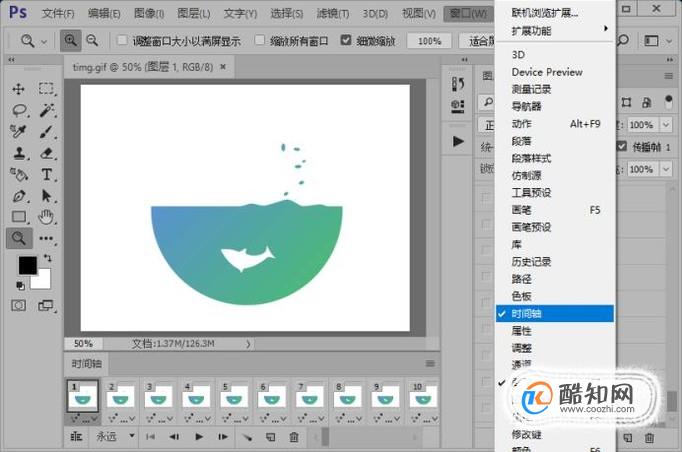682x452 pixels.
Task: Disable scrubby zoom checkbox
Action: (x=346, y=40)
